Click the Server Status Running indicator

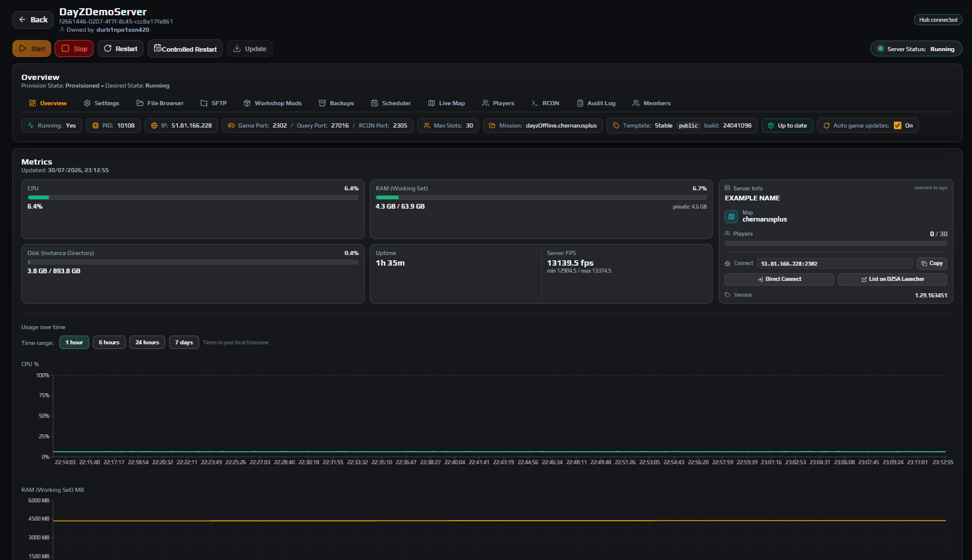(916, 49)
